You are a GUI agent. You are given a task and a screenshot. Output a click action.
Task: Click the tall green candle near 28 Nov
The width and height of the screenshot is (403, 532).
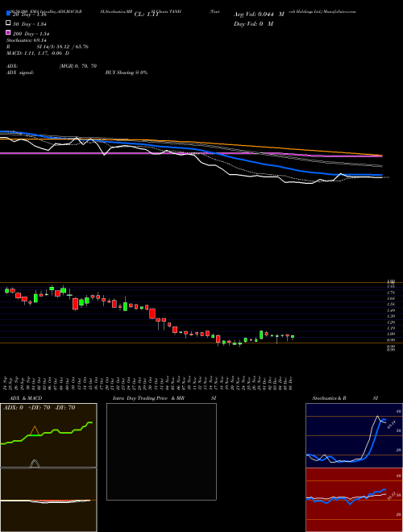(261, 335)
